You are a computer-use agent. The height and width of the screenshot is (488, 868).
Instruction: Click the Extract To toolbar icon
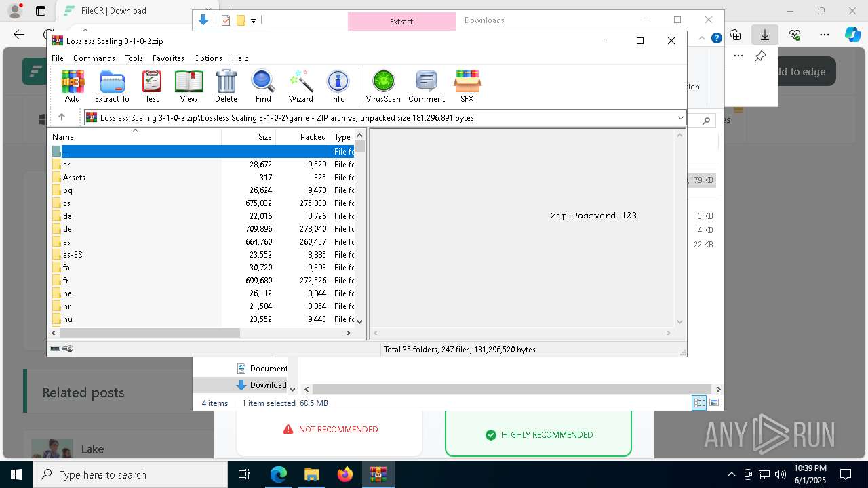click(x=112, y=86)
